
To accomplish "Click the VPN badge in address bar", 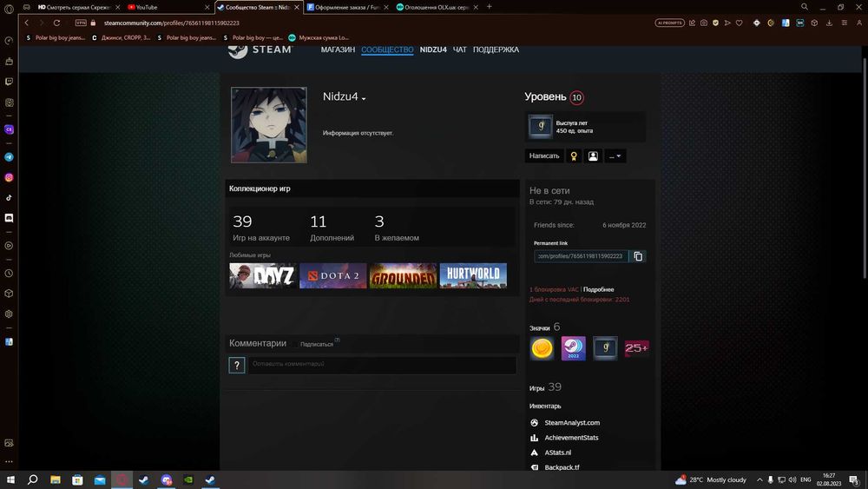I will (81, 23).
